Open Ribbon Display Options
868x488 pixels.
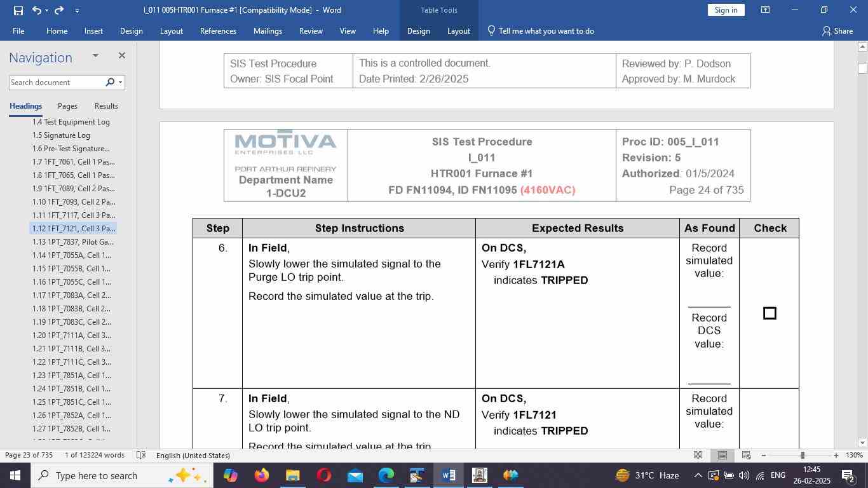coord(766,10)
